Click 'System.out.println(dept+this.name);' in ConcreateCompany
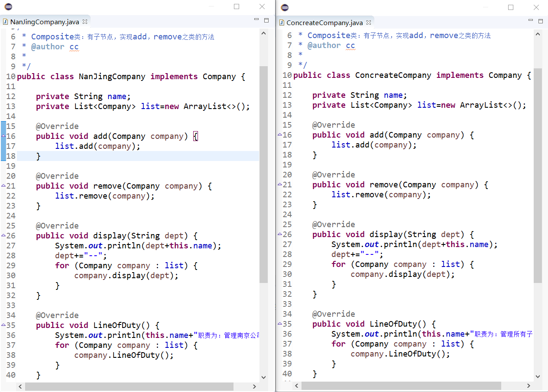 tap(415, 244)
